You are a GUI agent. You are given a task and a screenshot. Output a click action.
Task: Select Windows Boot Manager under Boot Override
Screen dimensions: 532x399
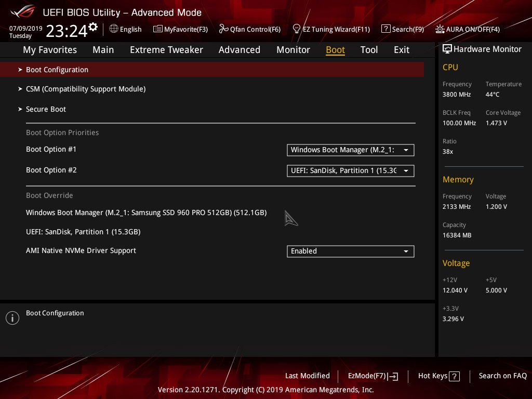click(146, 212)
